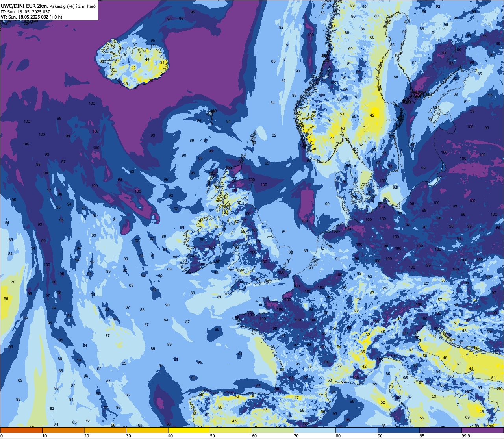Click the legend scale label 40
This screenshot has height=439, width=504.
coord(170,436)
